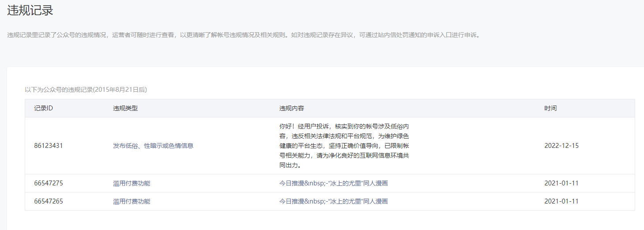Select record ID 66547275
644x230 pixels.
[x=49, y=183]
